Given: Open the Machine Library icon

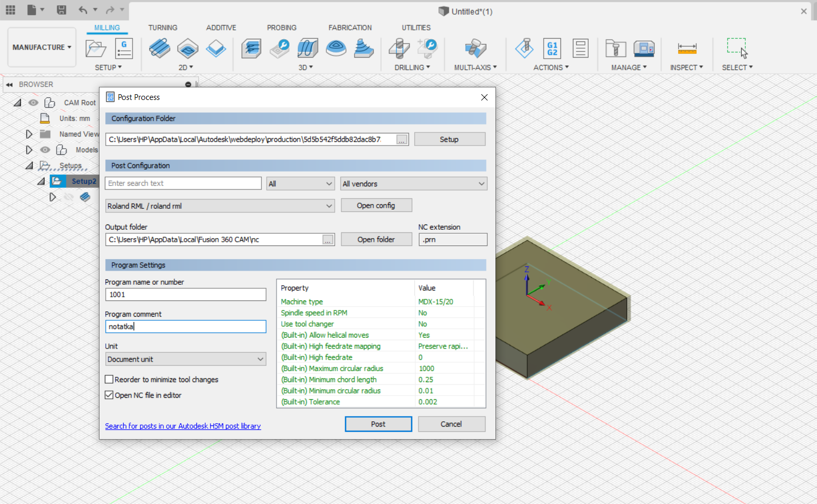Looking at the screenshot, I should [644, 49].
